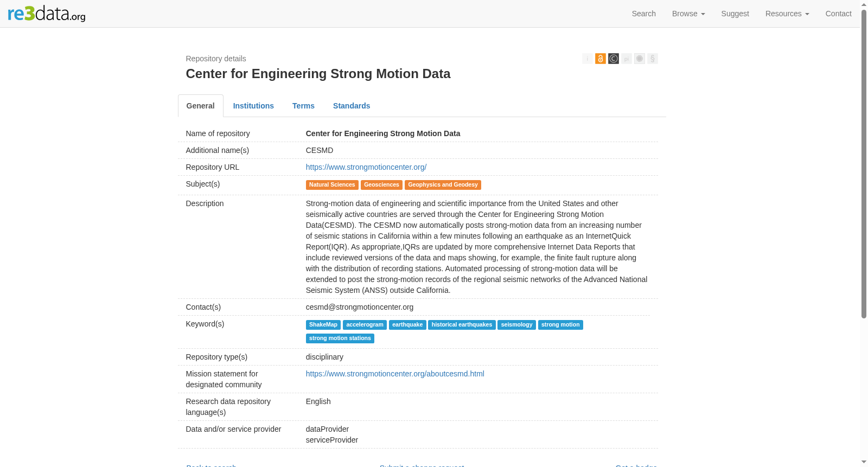
Task: Click the 'Repository type(s)' row label
Action: pos(217,357)
